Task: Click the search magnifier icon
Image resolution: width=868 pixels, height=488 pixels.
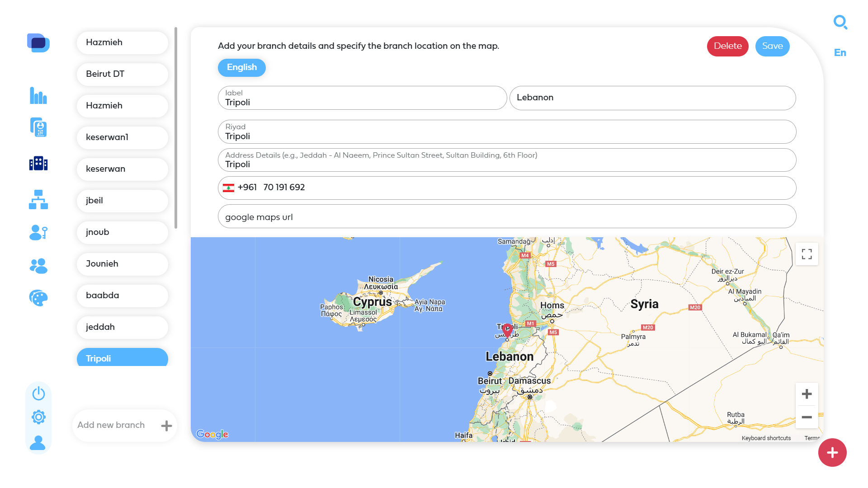Action: [x=840, y=22]
